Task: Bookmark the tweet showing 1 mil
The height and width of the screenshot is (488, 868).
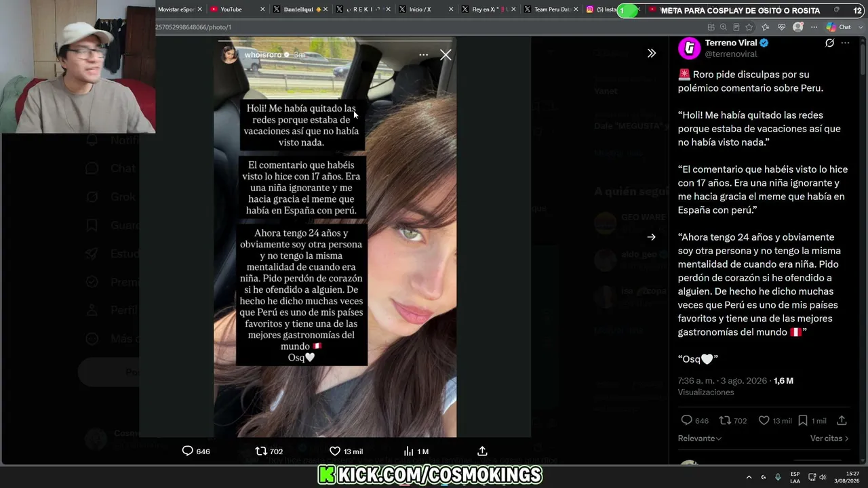Action: [x=802, y=420]
